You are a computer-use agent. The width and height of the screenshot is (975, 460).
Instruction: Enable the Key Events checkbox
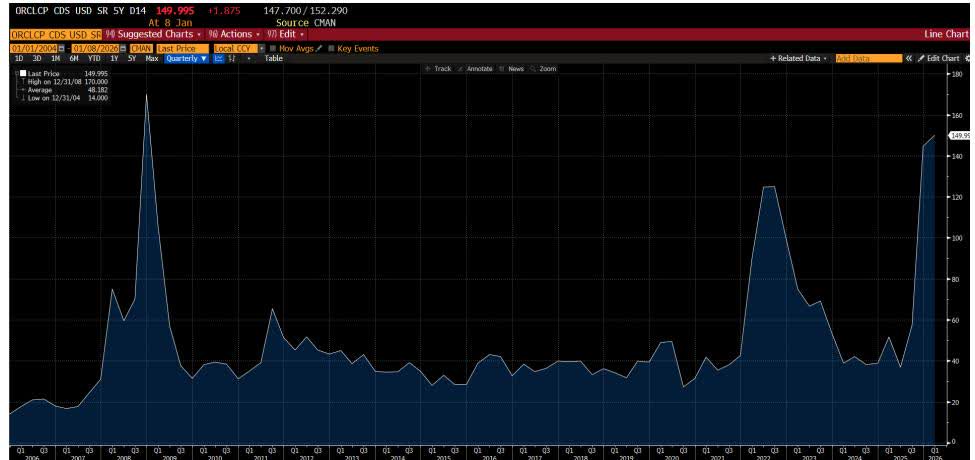pos(331,48)
